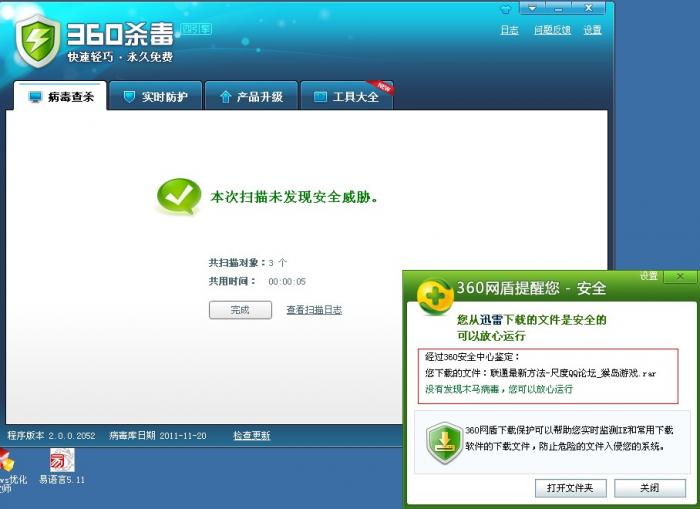This screenshot has height=509, width=700.
Task: Open 设置 in the 360网盾 popup
Action: [x=648, y=276]
